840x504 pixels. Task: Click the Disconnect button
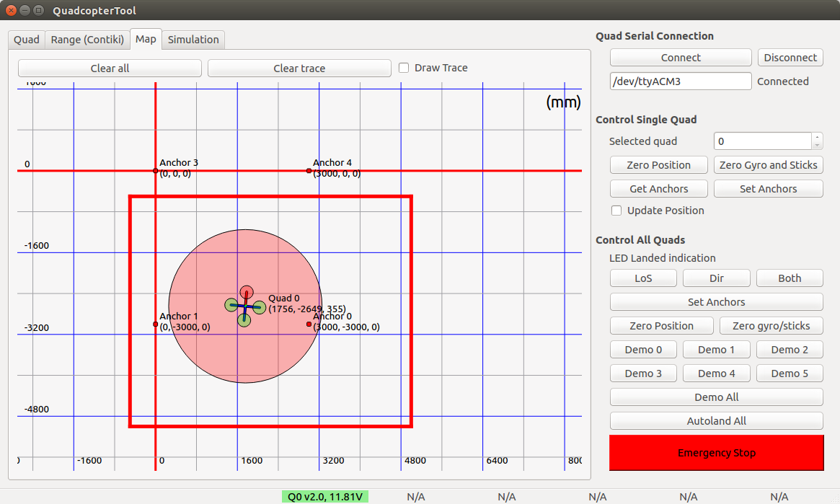click(790, 57)
